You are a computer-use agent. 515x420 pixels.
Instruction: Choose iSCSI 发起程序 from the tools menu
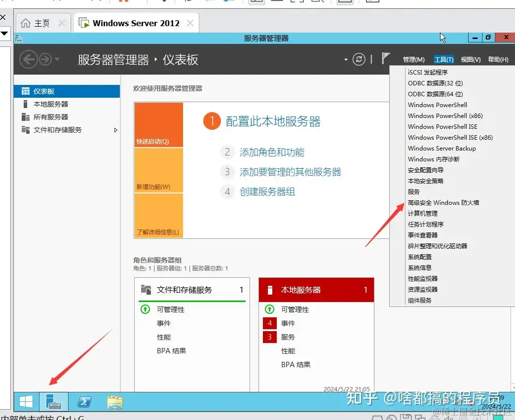click(x=428, y=72)
